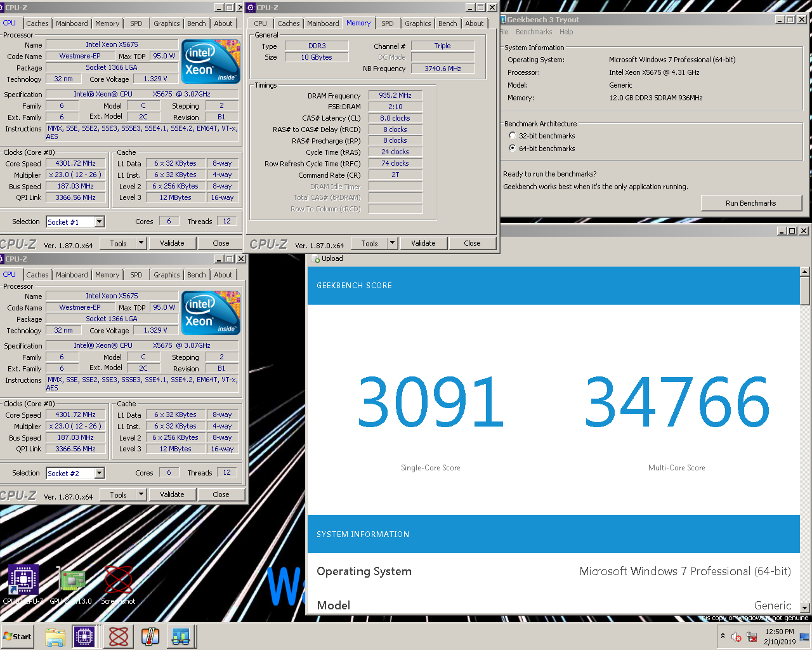Click DRAM Frequency value 935.2 MHz

[x=395, y=95]
